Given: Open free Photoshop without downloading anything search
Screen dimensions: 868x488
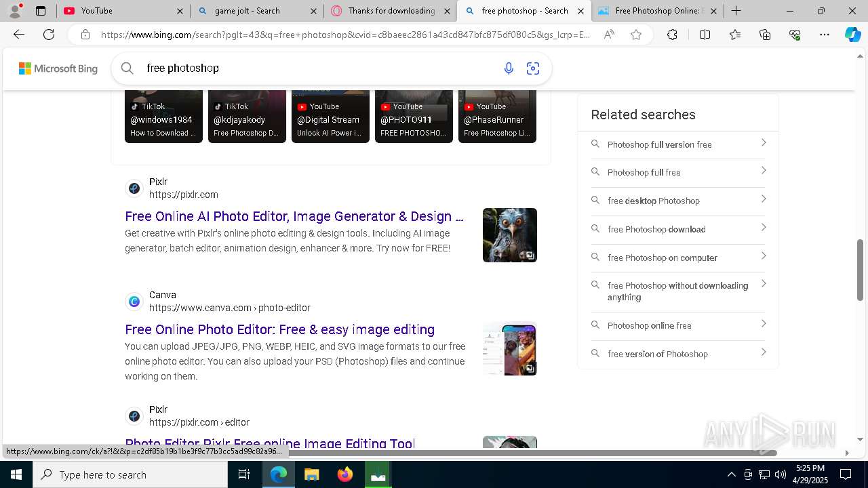Looking at the screenshot, I should pyautogui.click(x=678, y=291).
